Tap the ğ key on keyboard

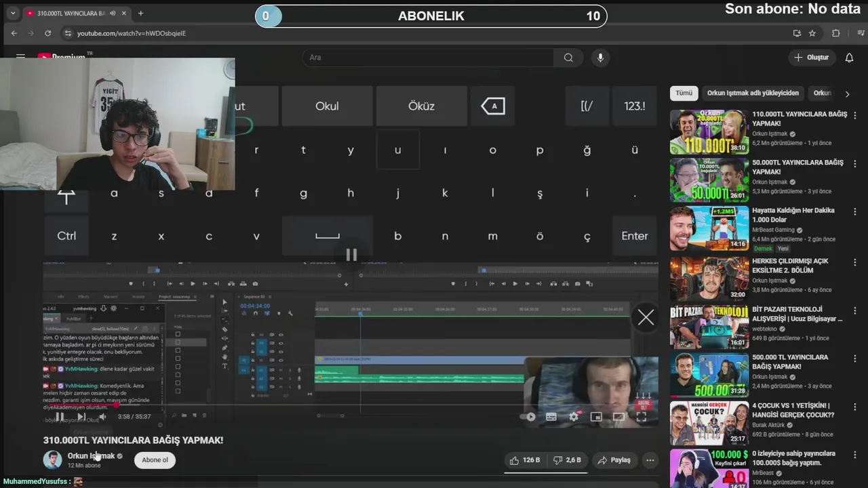(x=587, y=150)
